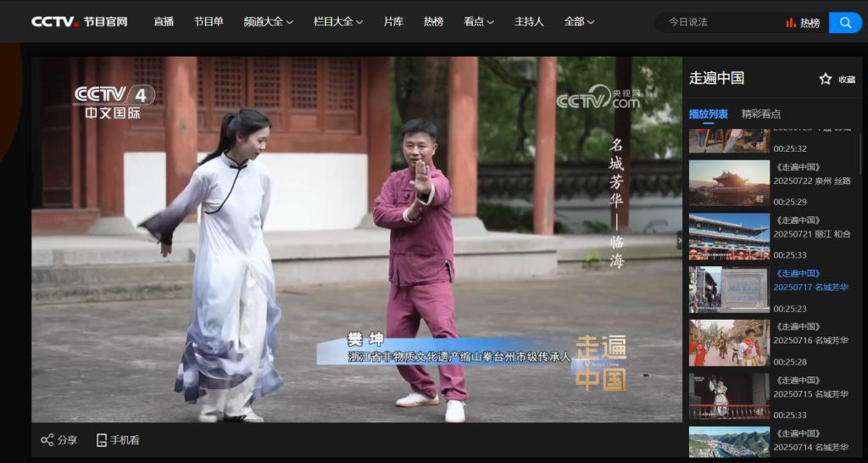Open the 全部 dropdown menu
Screen dimensions: 868x463
click(x=579, y=22)
